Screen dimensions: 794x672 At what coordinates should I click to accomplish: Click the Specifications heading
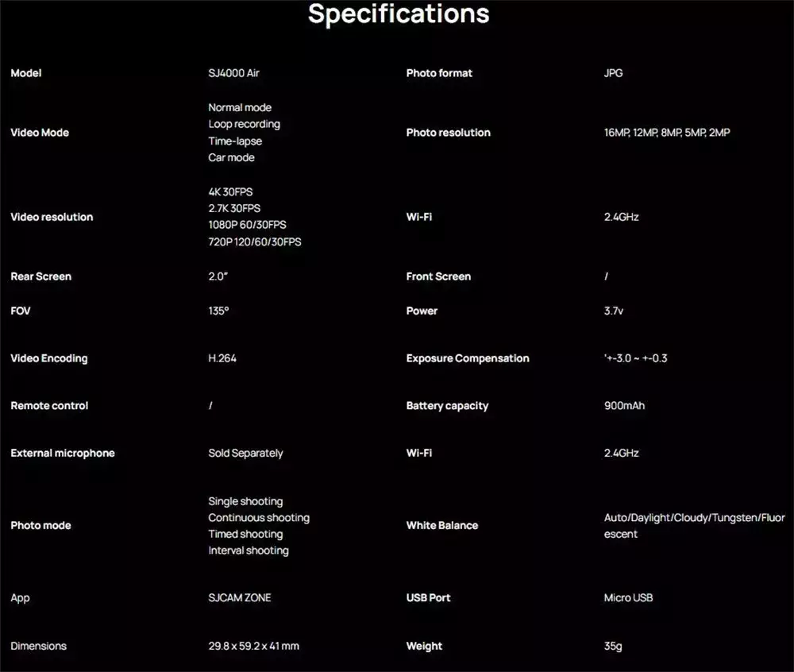399,14
